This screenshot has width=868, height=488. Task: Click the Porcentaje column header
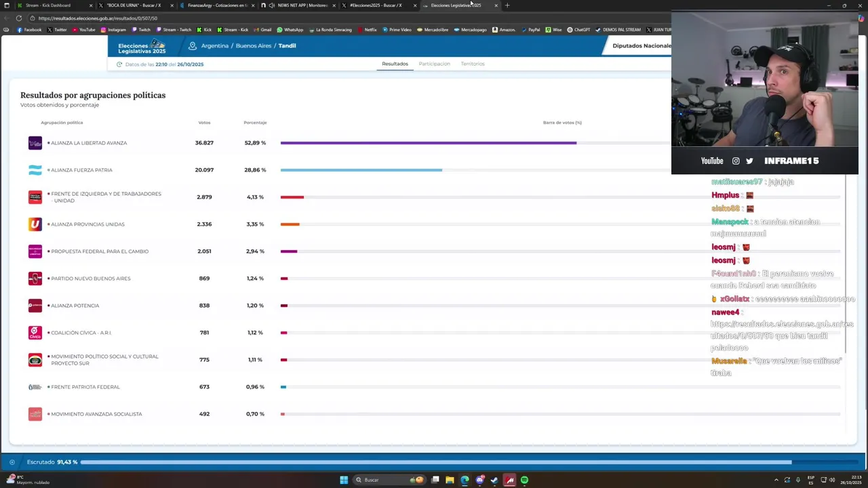coord(255,123)
